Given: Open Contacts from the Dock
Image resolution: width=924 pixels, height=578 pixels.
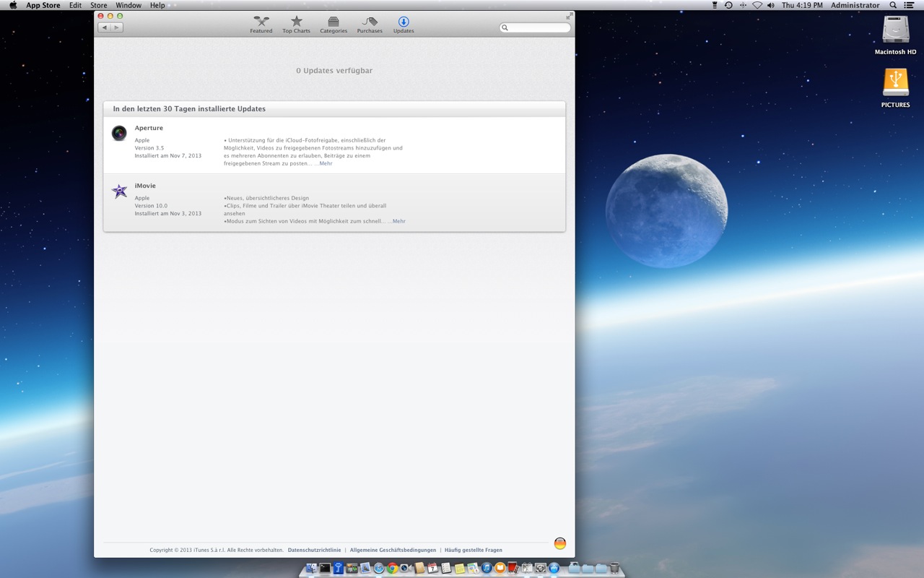Looking at the screenshot, I should click(x=419, y=568).
